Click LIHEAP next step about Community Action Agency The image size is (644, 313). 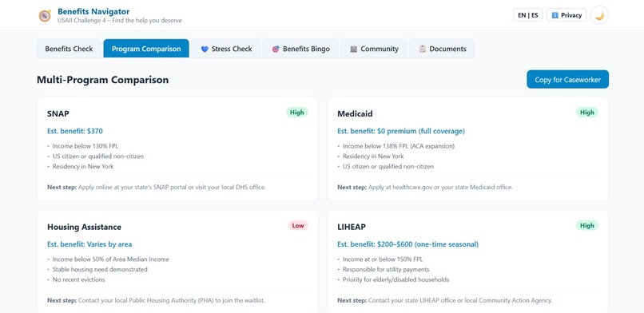(445, 300)
